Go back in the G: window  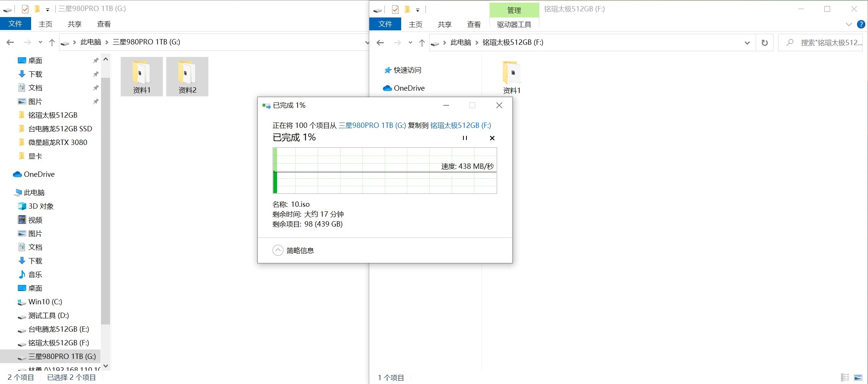10,42
